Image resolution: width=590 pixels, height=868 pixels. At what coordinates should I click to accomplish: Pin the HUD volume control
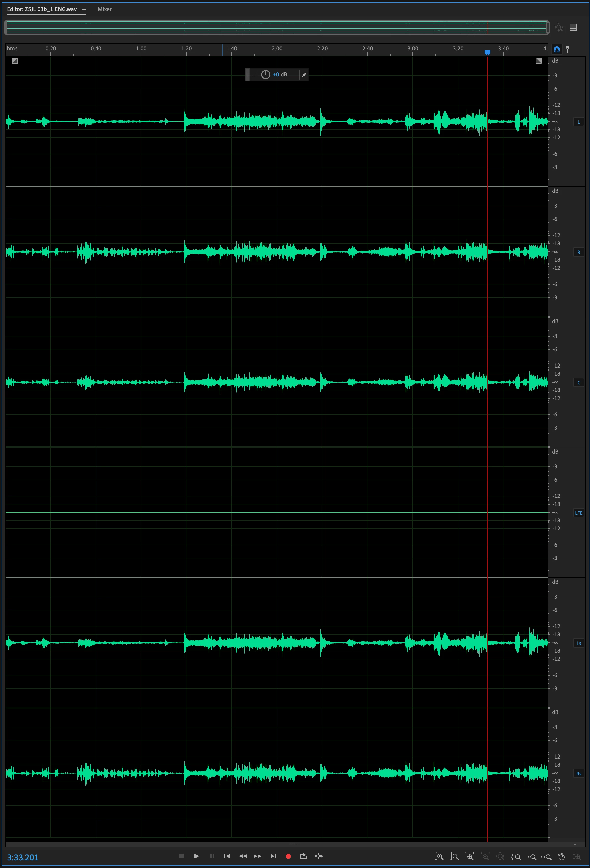click(304, 75)
